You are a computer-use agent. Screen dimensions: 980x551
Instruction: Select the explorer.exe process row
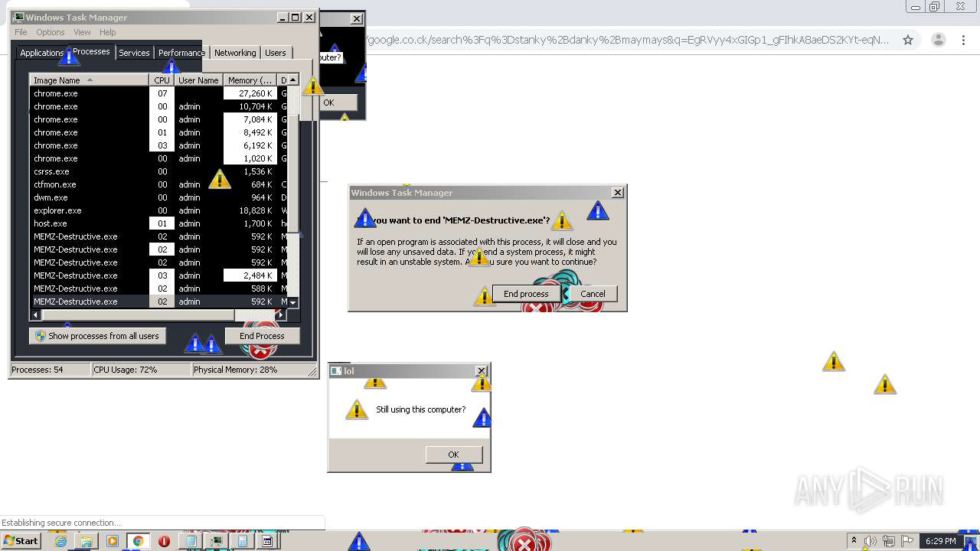coord(158,210)
